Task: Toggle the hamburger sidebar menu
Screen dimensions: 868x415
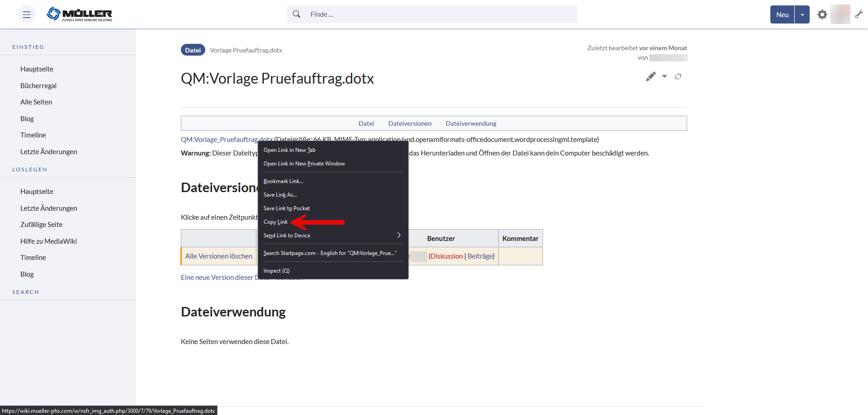Action: point(27,14)
